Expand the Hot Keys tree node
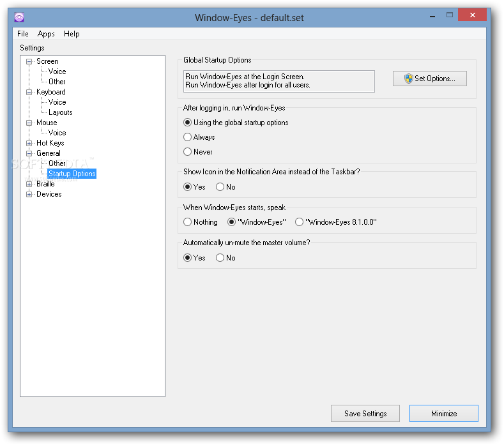This screenshot has width=504, height=445. [29, 143]
